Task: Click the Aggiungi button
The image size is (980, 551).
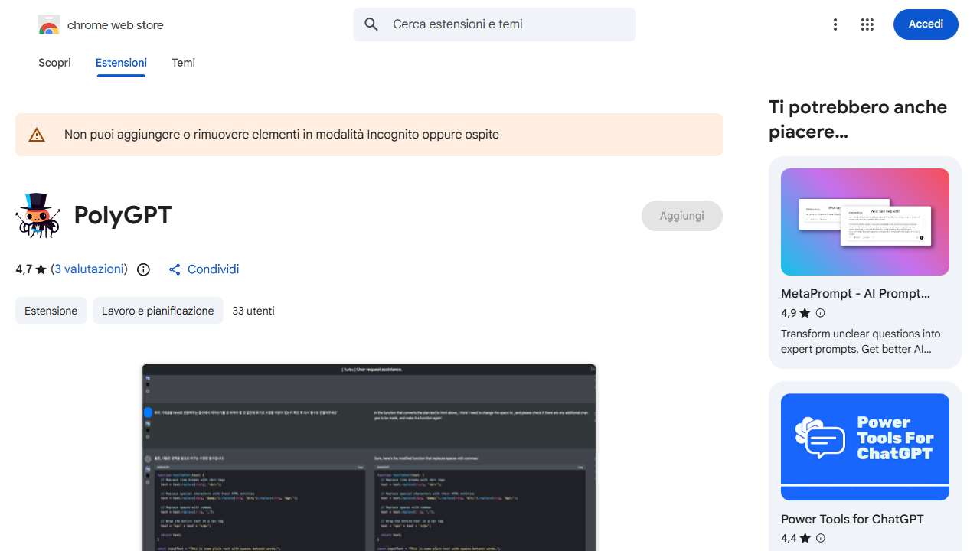Action: click(x=681, y=216)
